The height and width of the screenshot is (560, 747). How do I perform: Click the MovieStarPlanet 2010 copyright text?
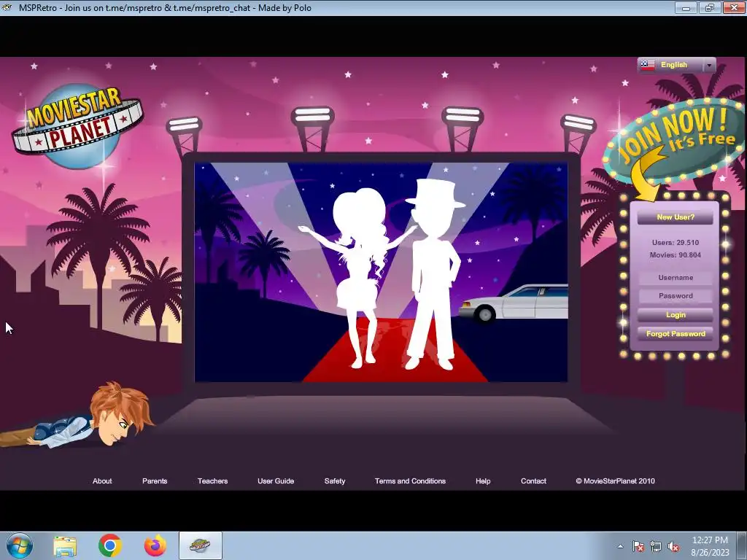pos(614,481)
